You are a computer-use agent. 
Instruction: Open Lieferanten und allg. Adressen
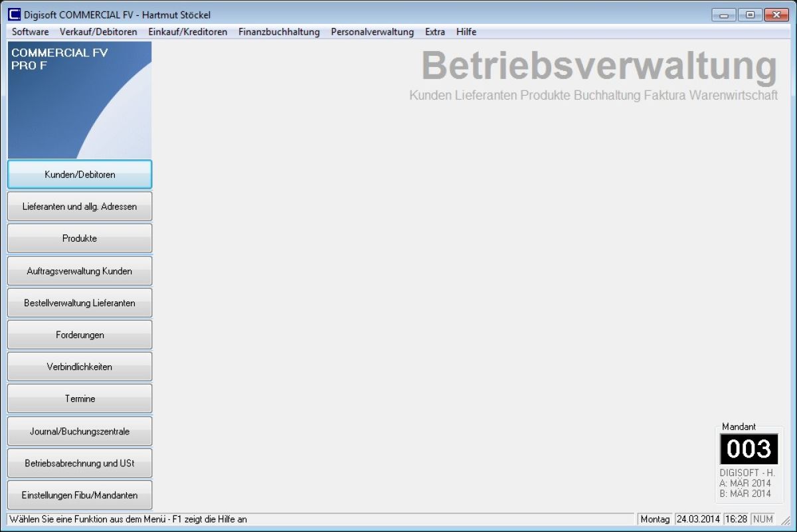[80, 207]
